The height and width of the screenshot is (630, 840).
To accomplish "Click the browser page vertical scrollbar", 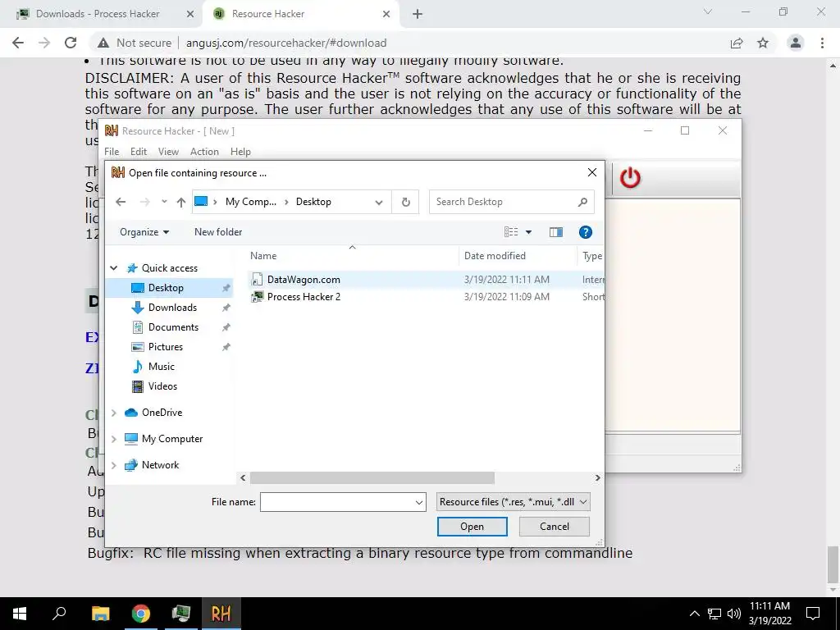I will point(833,565).
